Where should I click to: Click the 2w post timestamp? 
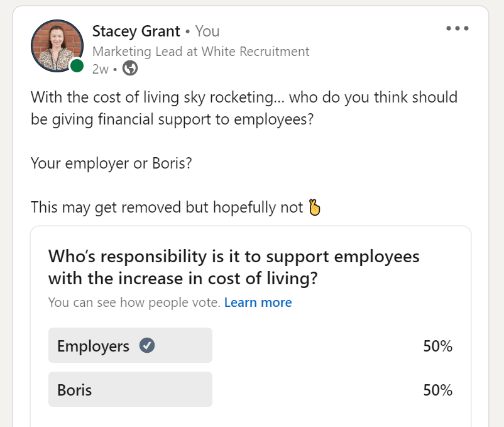[x=101, y=69]
